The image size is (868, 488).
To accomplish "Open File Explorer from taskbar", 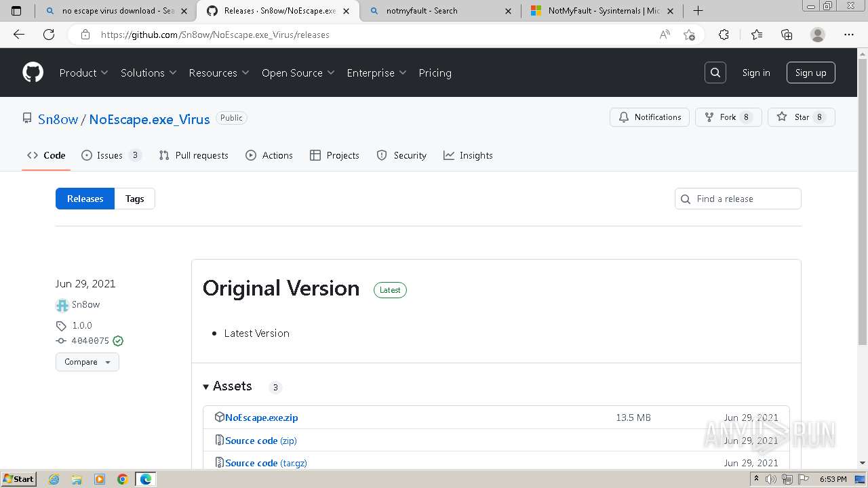I will point(77,479).
